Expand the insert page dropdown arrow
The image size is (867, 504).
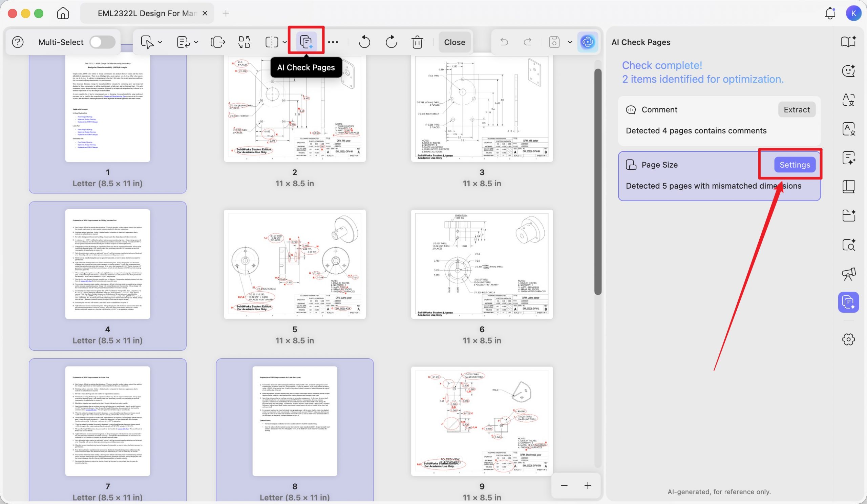click(160, 42)
